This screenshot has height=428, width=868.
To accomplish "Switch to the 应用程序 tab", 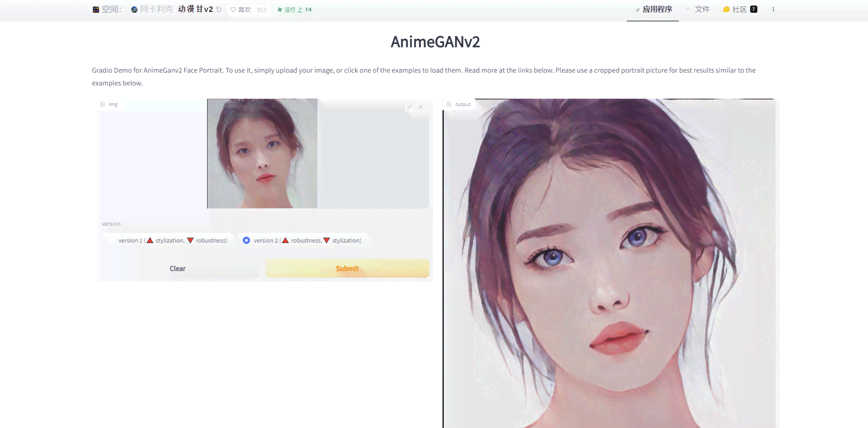I will coord(653,10).
